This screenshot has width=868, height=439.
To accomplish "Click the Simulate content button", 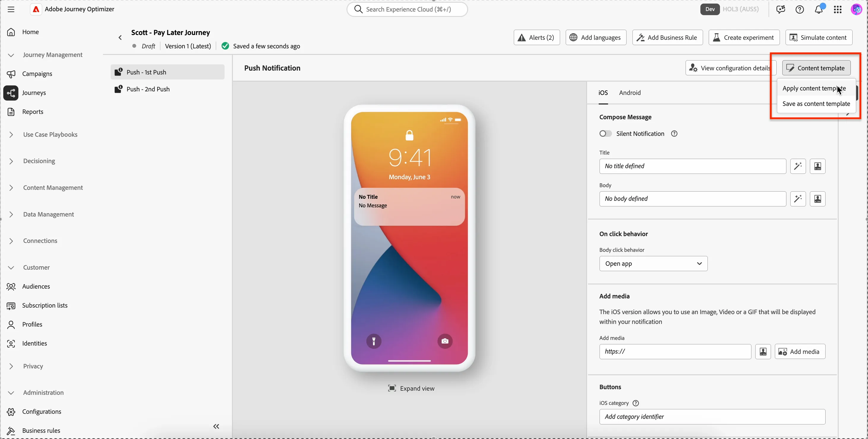I will [x=818, y=37].
